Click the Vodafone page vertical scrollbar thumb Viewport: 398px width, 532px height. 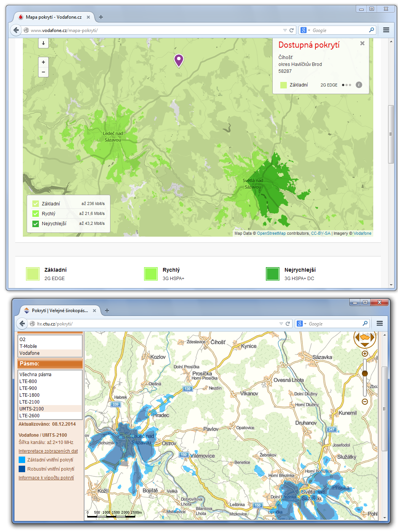[391, 134]
